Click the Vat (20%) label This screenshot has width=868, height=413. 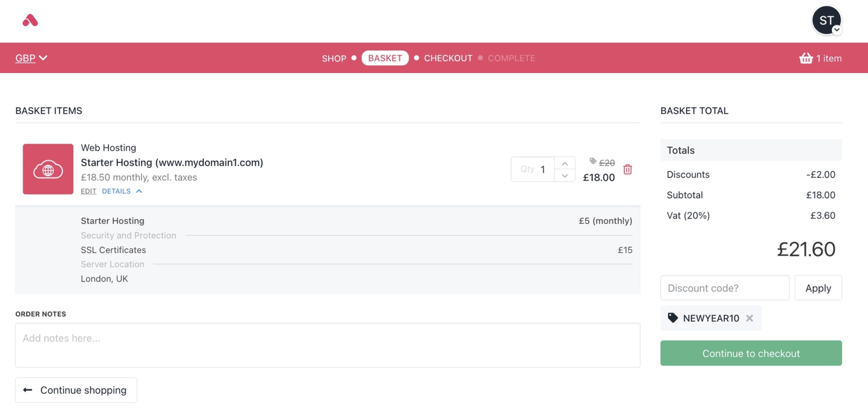[x=688, y=215]
